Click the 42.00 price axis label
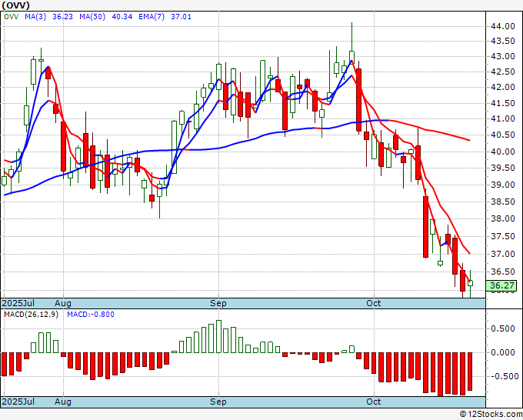The width and height of the screenshot is (523, 420). point(503,88)
